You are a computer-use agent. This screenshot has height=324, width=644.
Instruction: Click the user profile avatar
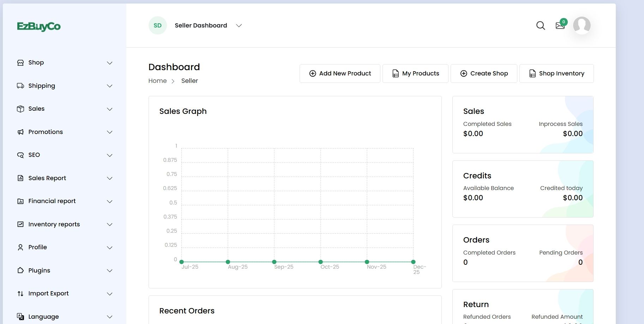[x=582, y=25]
